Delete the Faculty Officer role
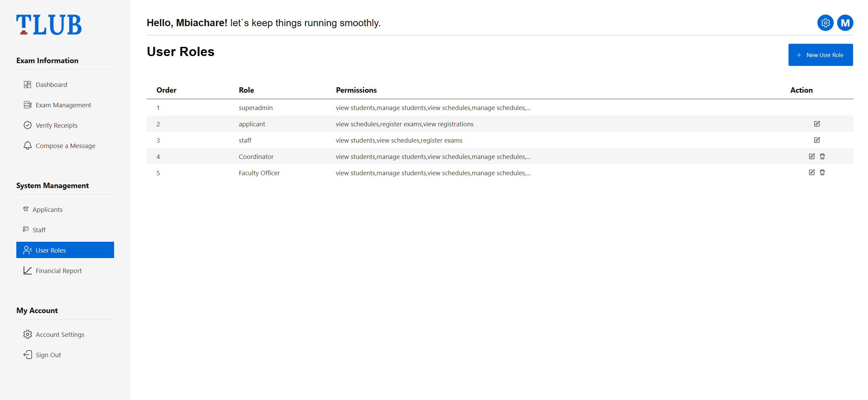 point(822,172)
